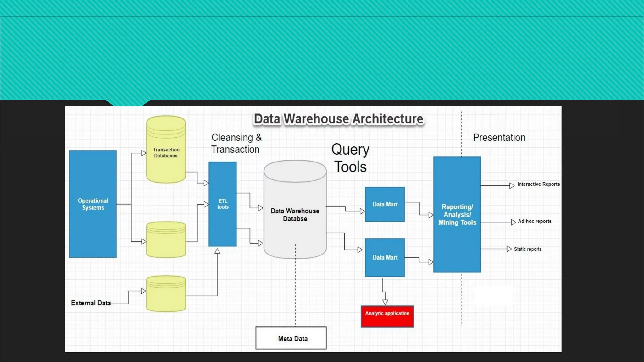Viewport: 644px width, 362px height.
Task: Click Reporting/Analysis/Mining Tools block
Action: pyautogui.click(x=457, y=215)
